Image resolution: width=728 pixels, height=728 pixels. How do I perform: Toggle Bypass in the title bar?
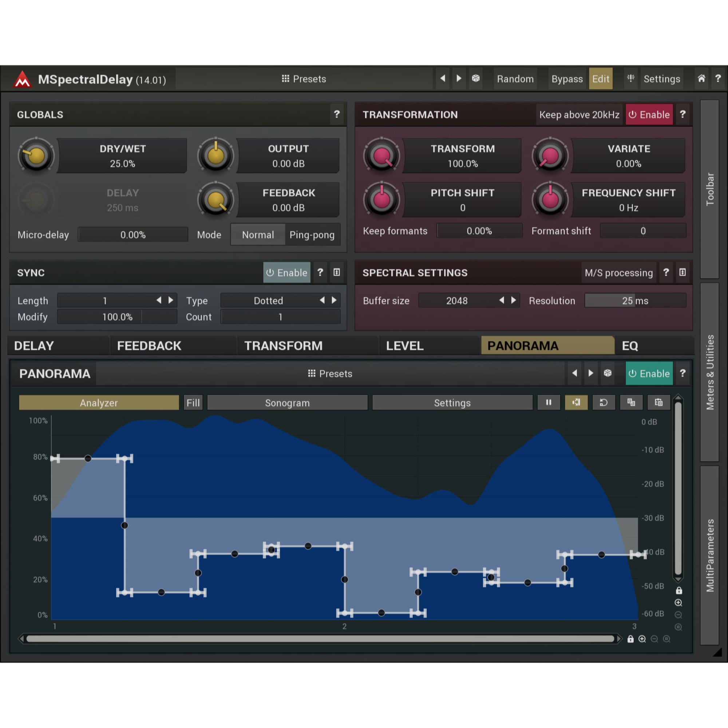click(x=567, y=78)
